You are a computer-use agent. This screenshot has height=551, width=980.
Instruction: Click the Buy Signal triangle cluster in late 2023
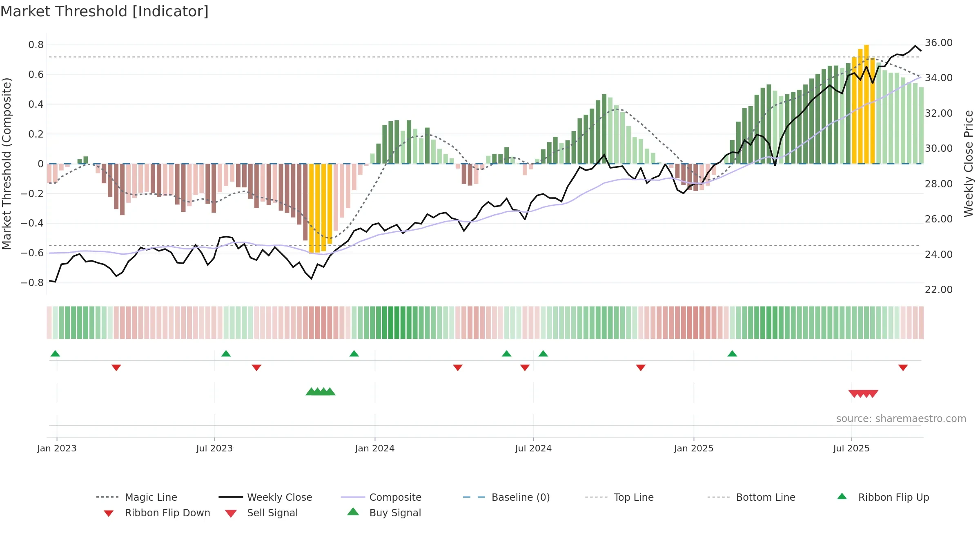(x=321, y=392)
